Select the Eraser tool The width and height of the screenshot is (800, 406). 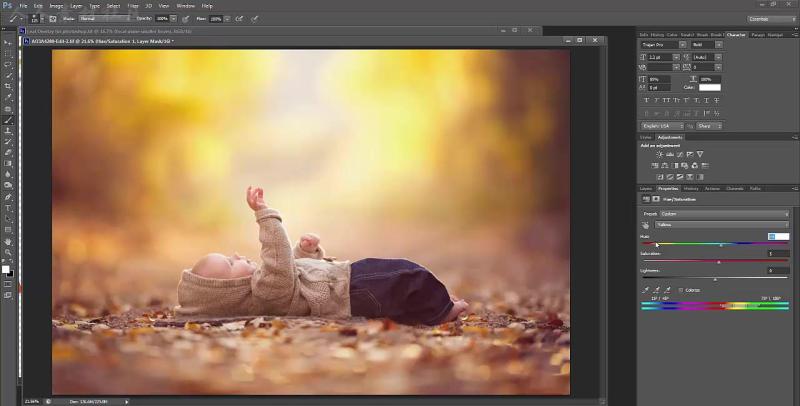(8, 153)
